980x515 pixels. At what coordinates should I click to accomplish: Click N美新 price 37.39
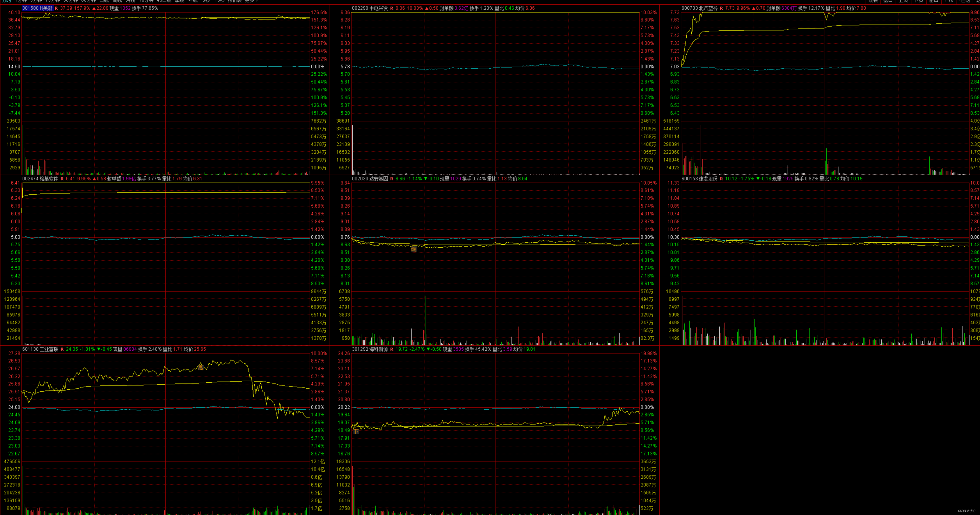pyautogui.click(x=66, y=8)
